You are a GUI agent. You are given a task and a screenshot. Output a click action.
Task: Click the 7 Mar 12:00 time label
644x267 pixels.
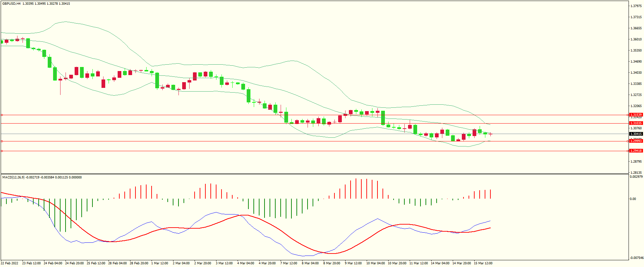coord(289,263)
